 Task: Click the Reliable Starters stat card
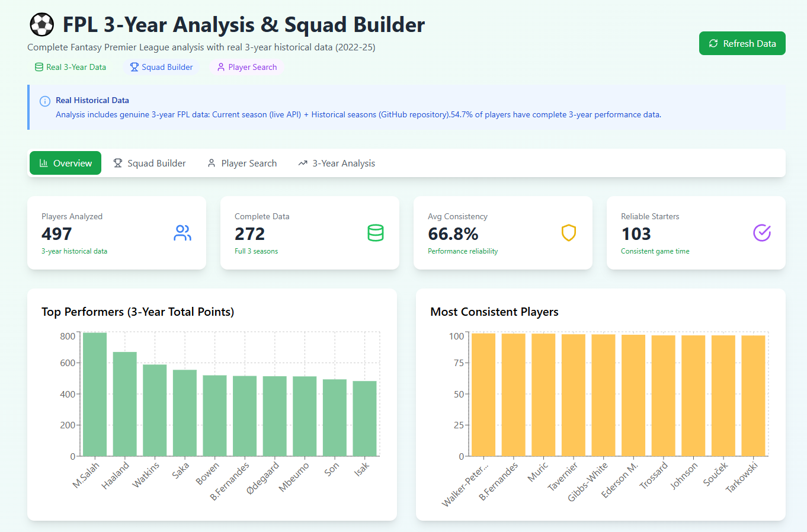[696, 233]
